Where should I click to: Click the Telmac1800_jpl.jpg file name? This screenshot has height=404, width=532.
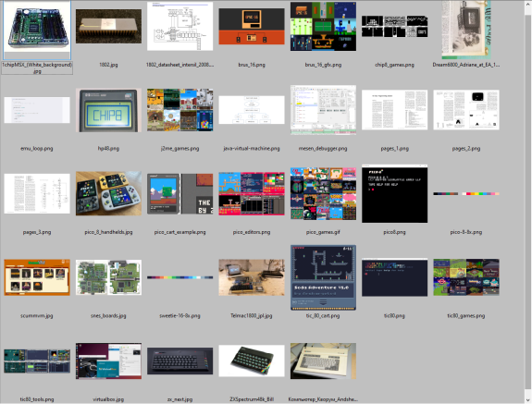[x=252, y=315]
